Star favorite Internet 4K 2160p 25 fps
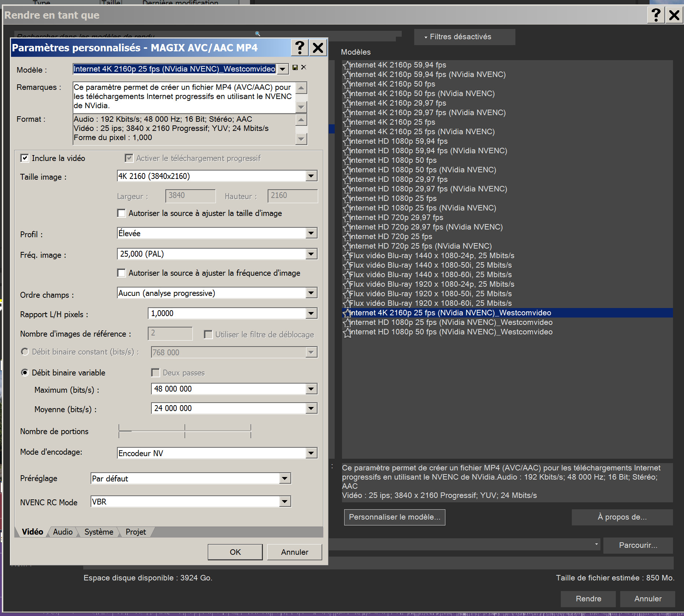This screenshot has width=684, height=616. (x=346, y=122)
